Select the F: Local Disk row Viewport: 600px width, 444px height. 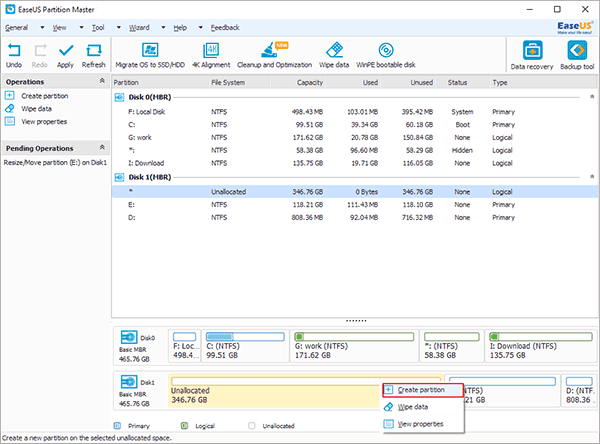(x=355, y=112)
